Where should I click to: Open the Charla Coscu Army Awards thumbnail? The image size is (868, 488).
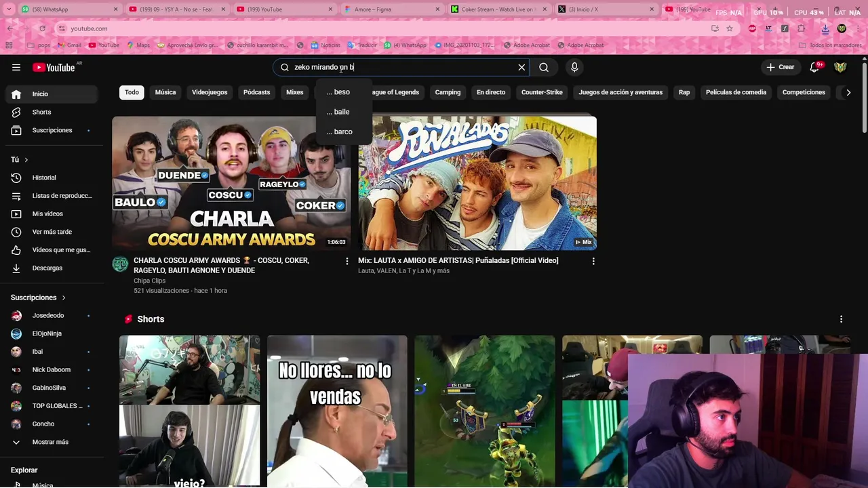[231, 183]
